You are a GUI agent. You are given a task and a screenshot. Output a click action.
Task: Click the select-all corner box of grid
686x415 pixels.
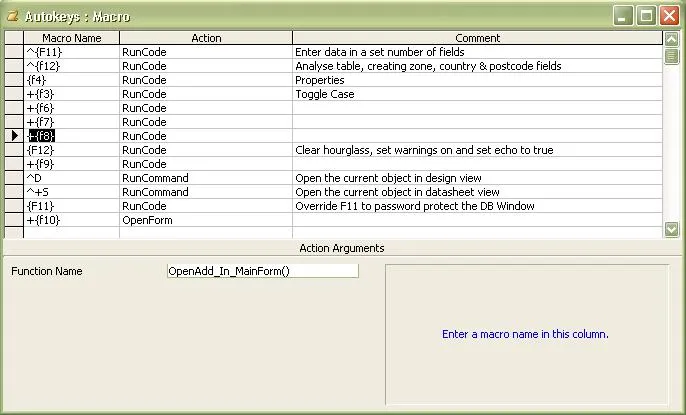[14, 38]
